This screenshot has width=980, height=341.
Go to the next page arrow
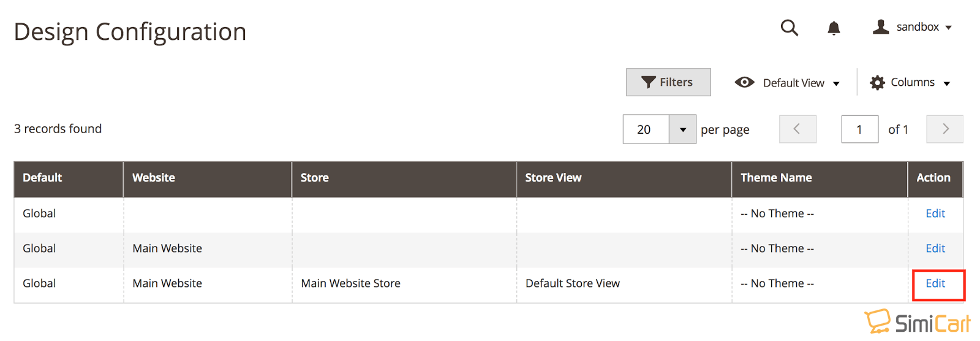(944, 129)
